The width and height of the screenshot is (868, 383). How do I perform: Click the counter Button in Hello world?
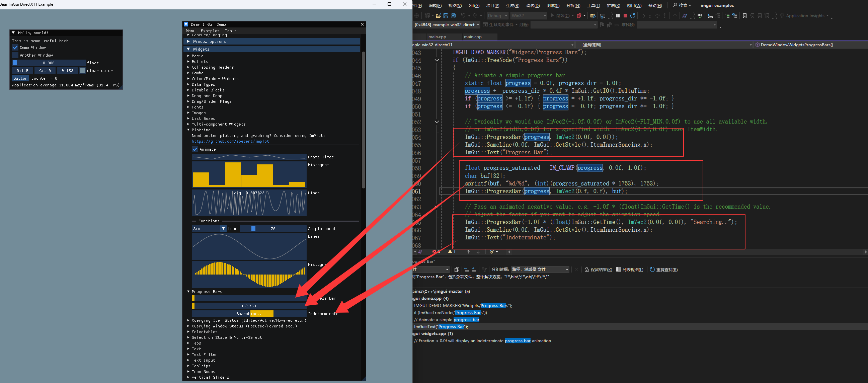coord(20,78)
